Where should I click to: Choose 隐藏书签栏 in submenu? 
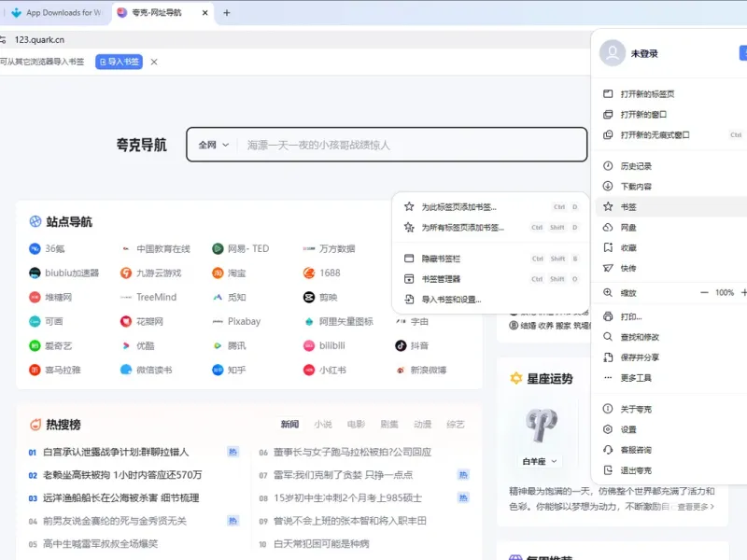click(490, 259)
